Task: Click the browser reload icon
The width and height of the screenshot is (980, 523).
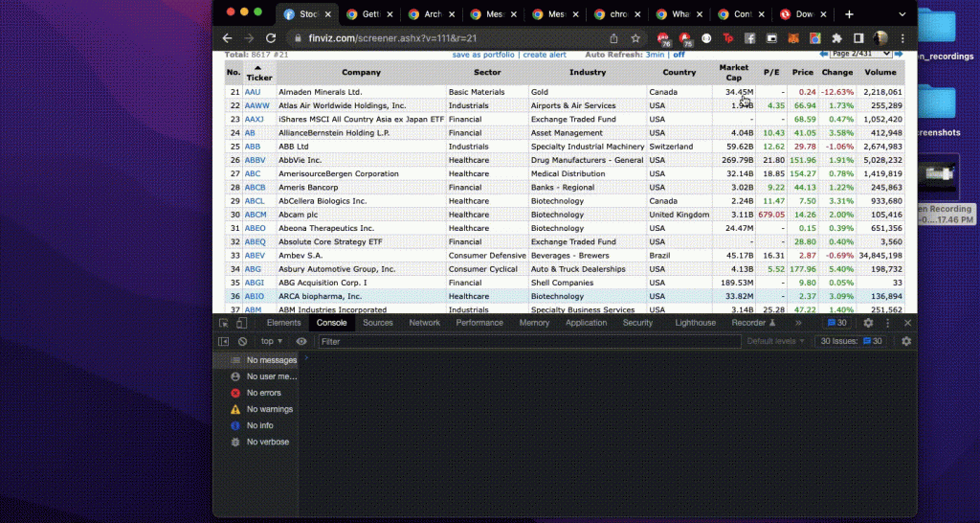Action: point(271,38)
